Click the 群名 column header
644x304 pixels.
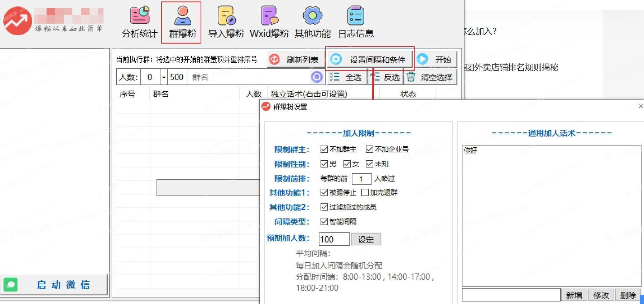[x=161, y=94]
